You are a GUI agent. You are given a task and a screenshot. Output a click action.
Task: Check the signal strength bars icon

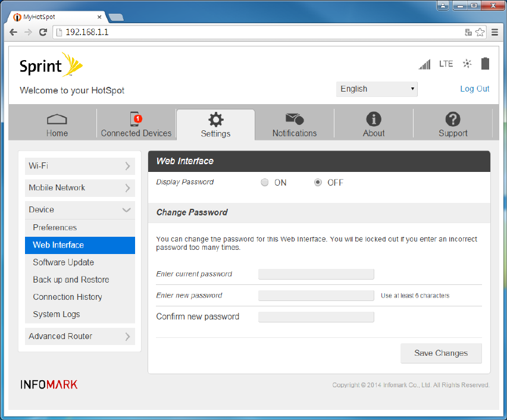click(424, 64)
